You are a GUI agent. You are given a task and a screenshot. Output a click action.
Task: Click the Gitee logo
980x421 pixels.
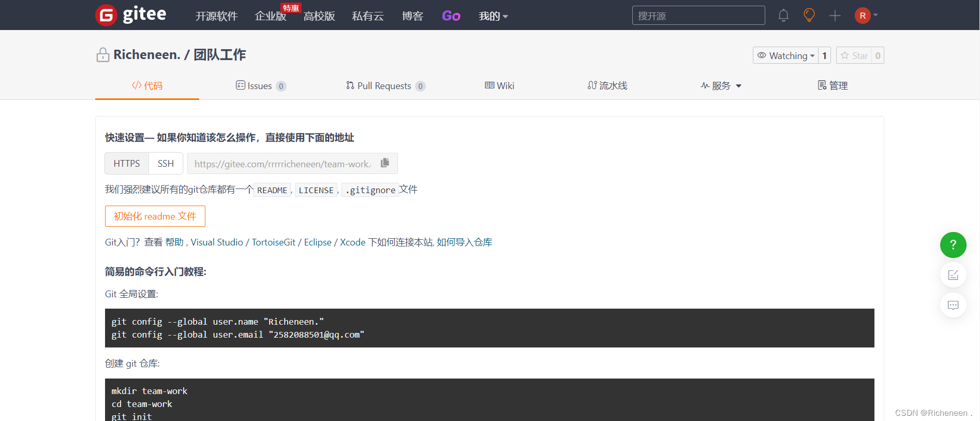(x=131, y=15)
